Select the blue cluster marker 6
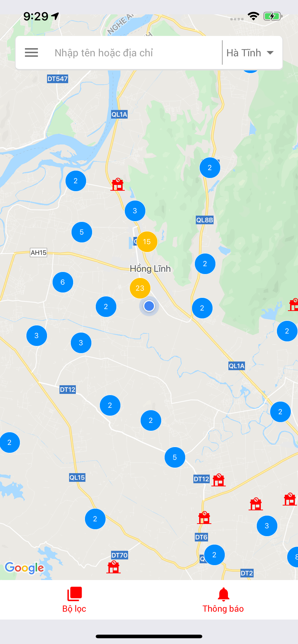 click(x=63, y=282)
